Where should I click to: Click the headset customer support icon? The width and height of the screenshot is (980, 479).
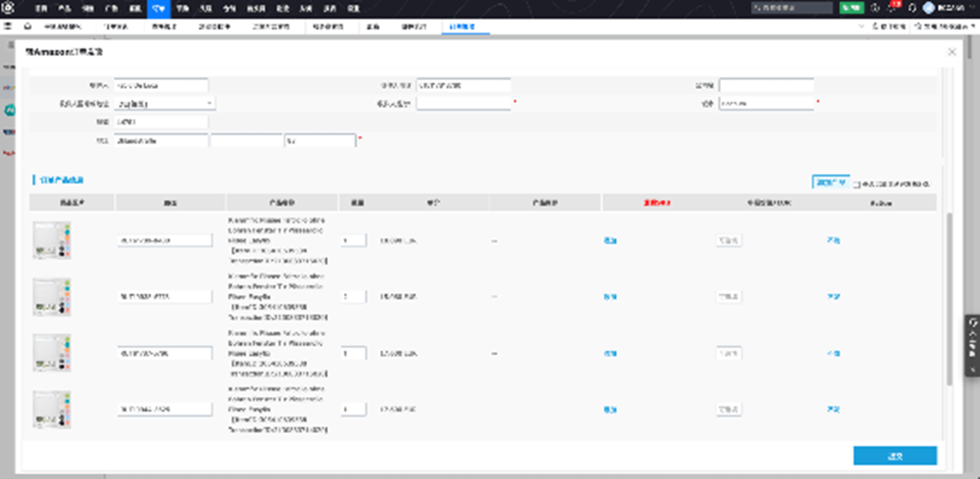tap(912, 8)
